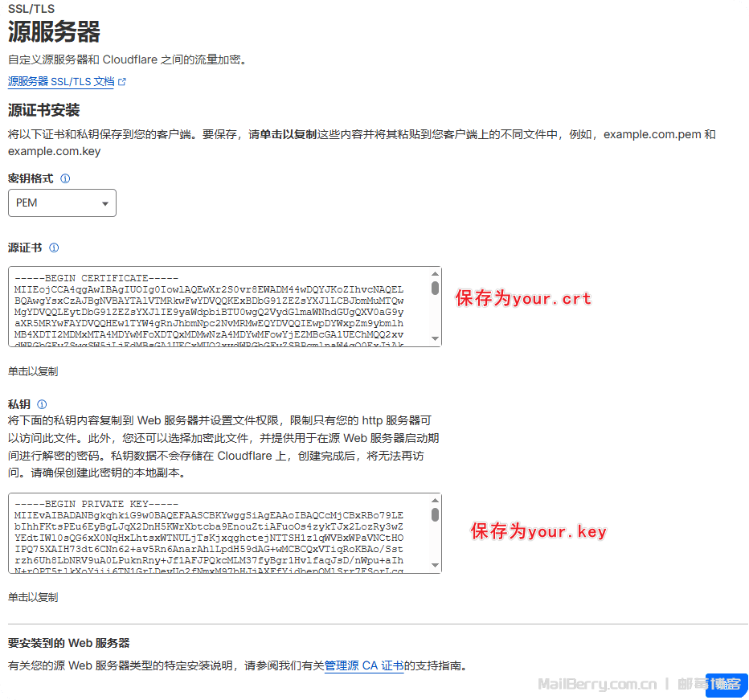Click 单击以复制 below the private key box
The height and width of the screenshot is (700, 749).
[33, 597]
